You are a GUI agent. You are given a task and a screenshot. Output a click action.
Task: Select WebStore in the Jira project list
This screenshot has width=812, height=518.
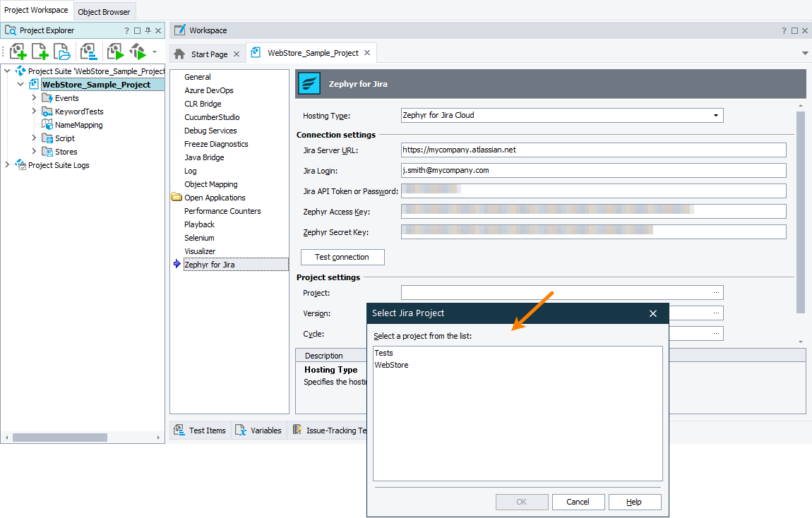tap(391, 365)
